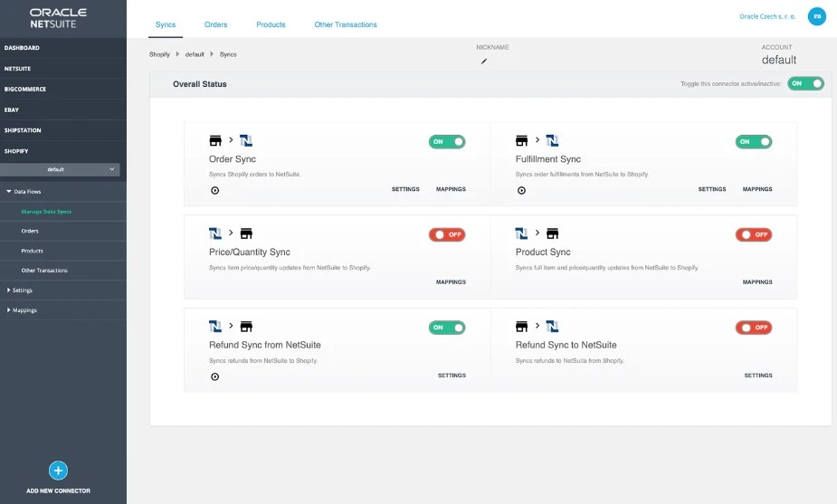Click the plus icon to add connector
837x504 pixels.
coord(58,471)
